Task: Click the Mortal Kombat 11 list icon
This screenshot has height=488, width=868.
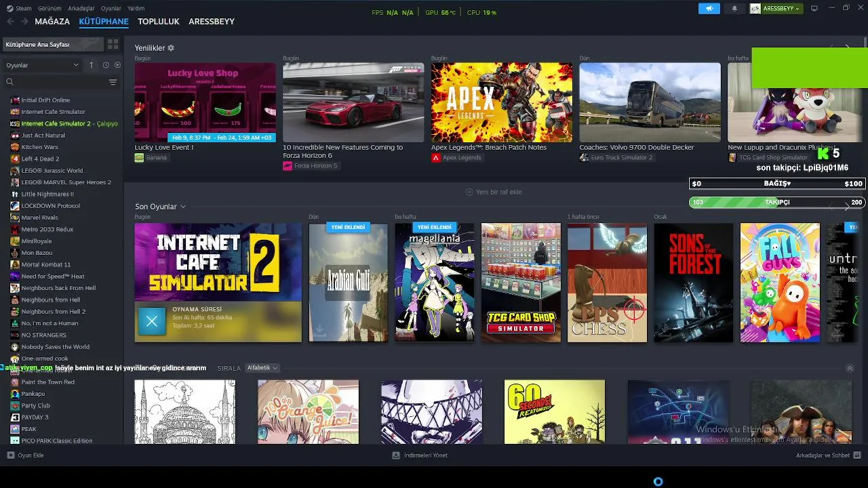Action: 15,264
